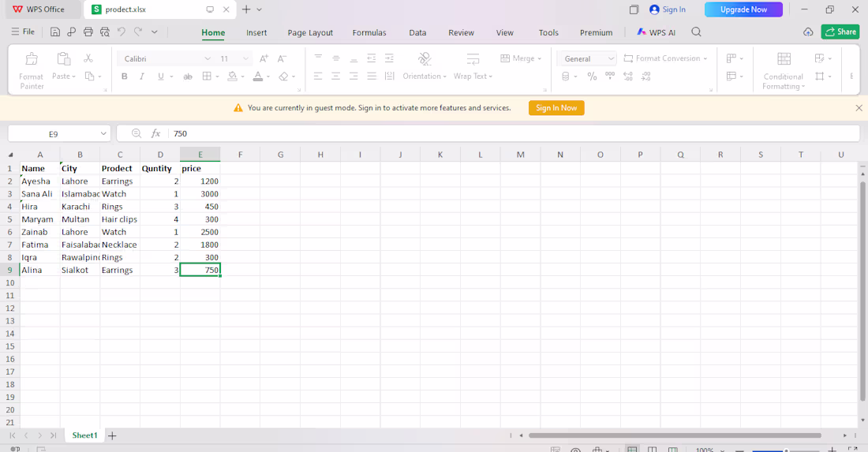Click the Save icon in quick access toolbar
Viewport: 868px width, 452px height.
(54, 32)
